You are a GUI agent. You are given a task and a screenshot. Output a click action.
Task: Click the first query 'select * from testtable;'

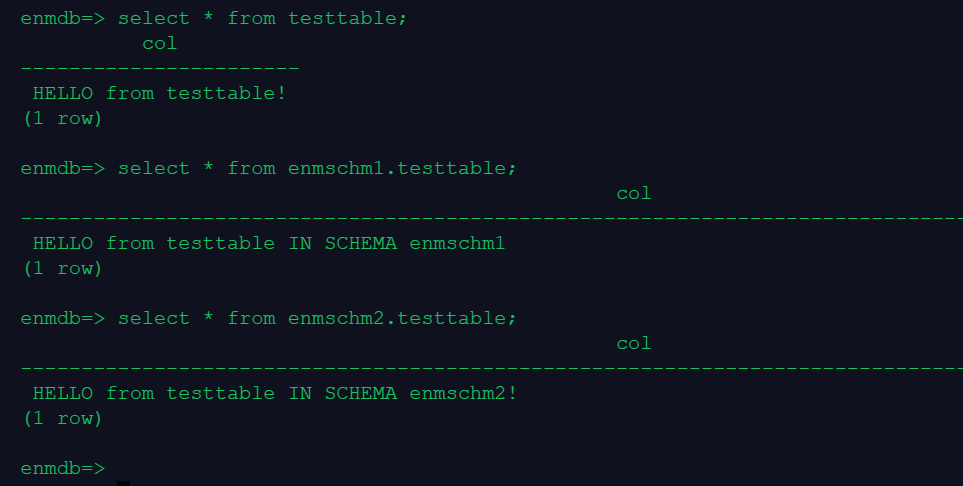[x=262, y=19]
